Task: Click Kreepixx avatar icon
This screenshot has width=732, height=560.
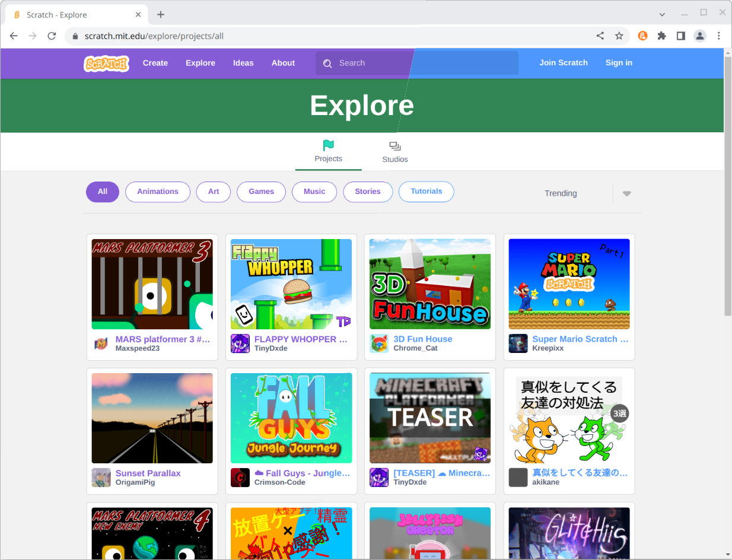Action: point(518,343)
